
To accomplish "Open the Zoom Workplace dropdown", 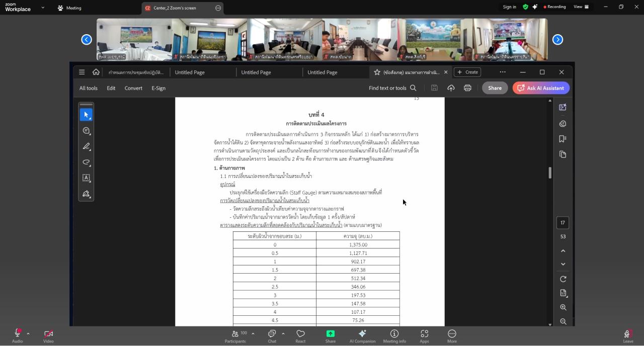I will (42, 8).
